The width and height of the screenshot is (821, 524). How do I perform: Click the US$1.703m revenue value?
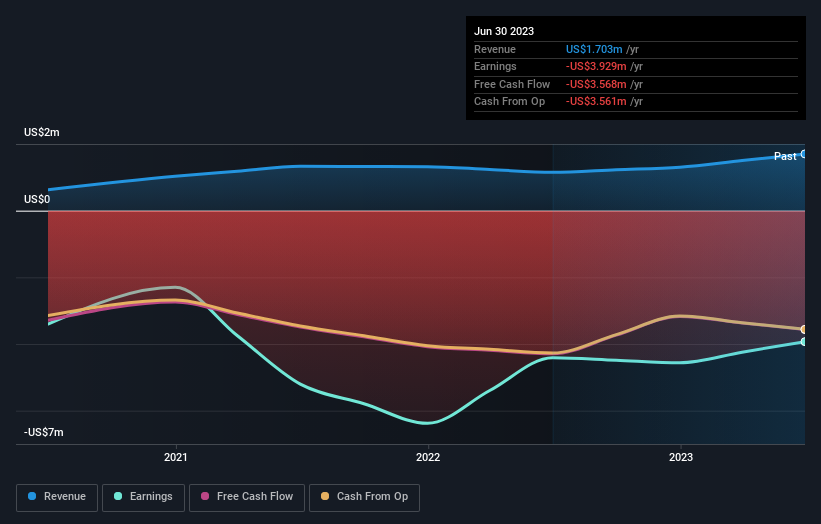pyautogui.click(x=594, y=49)
